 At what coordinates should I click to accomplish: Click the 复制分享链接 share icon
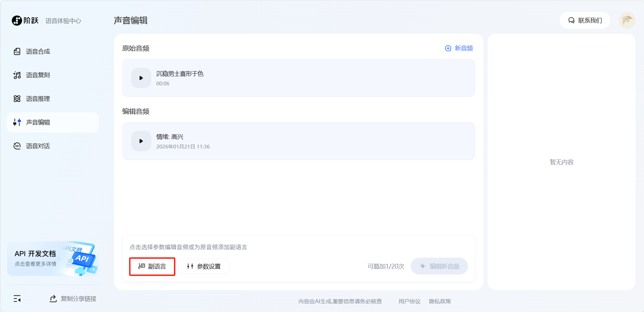tap(53, 299)
